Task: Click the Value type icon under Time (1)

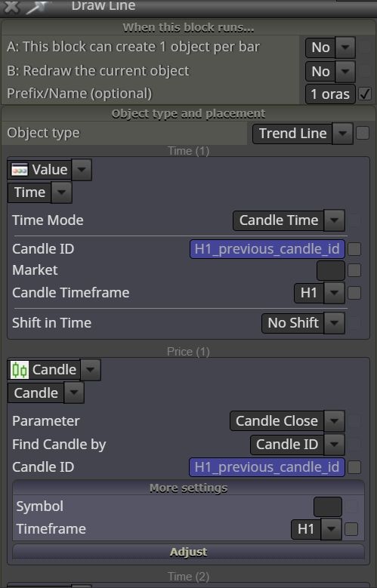Action: [x=20, y=170]
